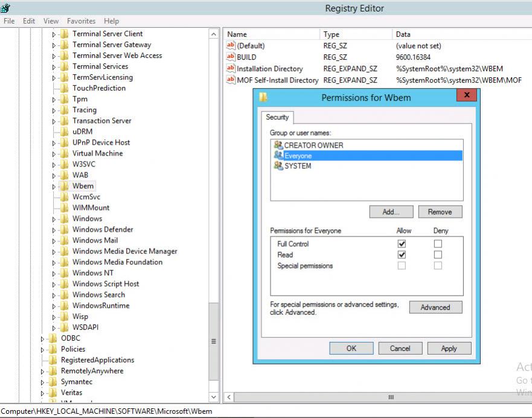Click the (Default) string value icon
The image size is (532, 418).
(x=231, y=45)
